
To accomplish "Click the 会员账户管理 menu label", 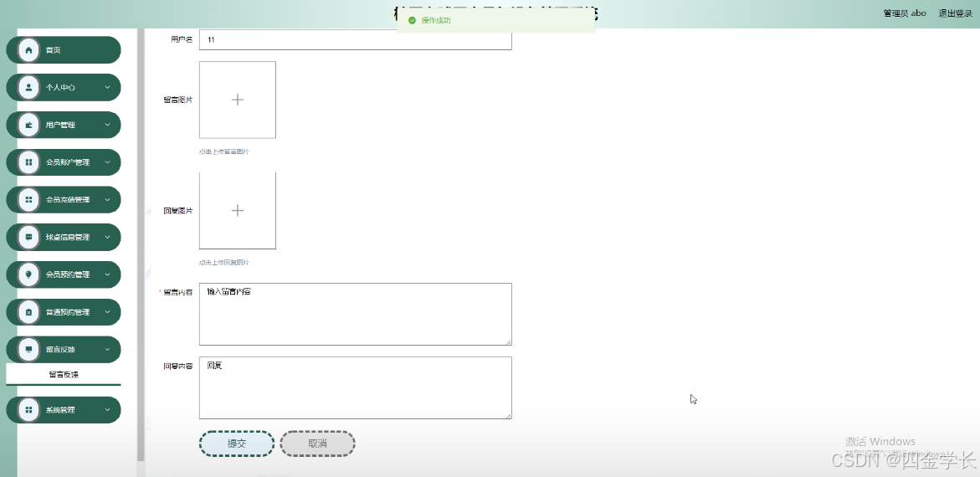I will click(x=68, y=162).
